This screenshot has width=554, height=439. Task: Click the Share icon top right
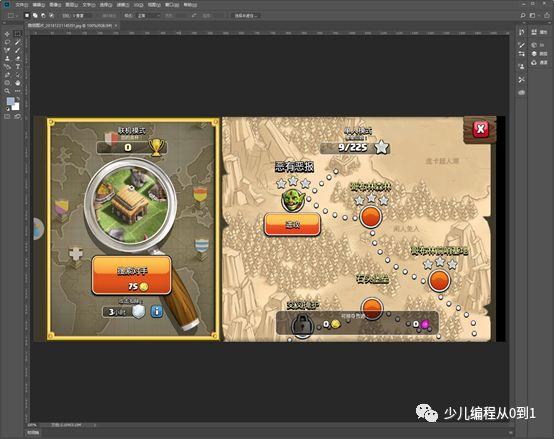click(x=546, y=16)
